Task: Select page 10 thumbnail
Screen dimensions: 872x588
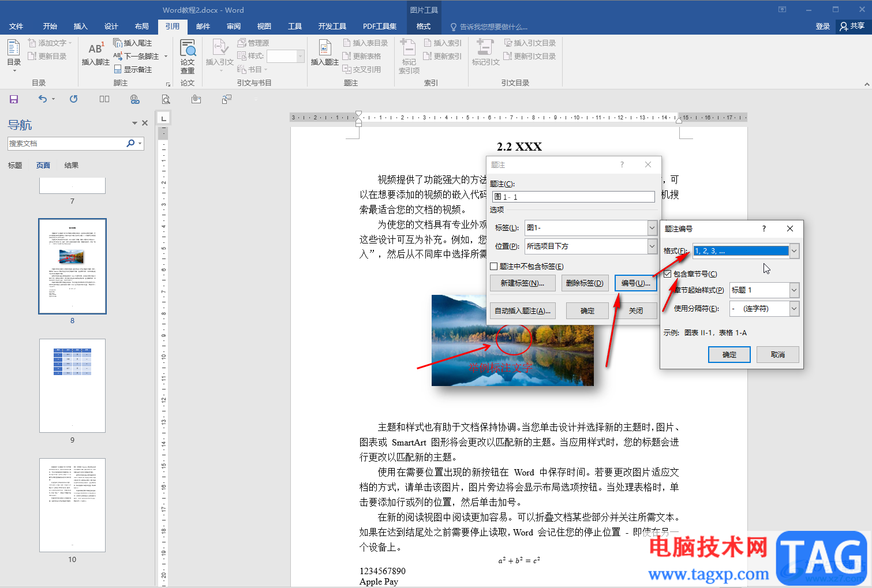Action: (x=72, y=505)
